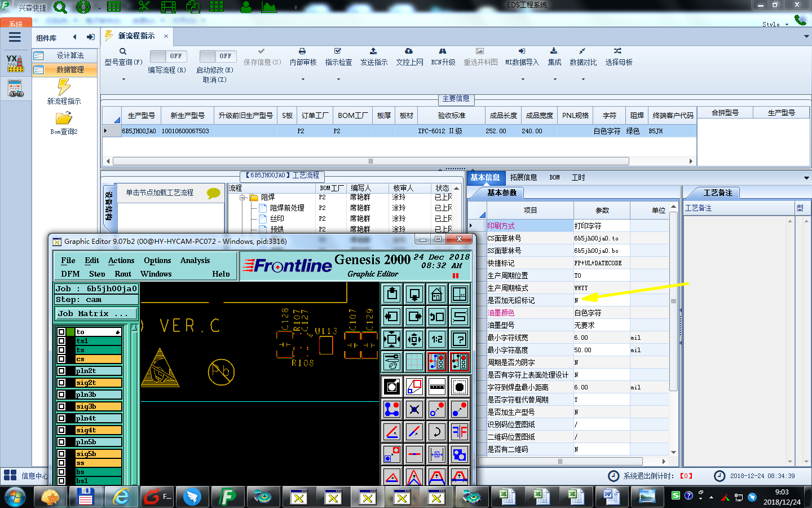
Task: Check the box for layer 'cs'
Action: (x=61, y=359)
